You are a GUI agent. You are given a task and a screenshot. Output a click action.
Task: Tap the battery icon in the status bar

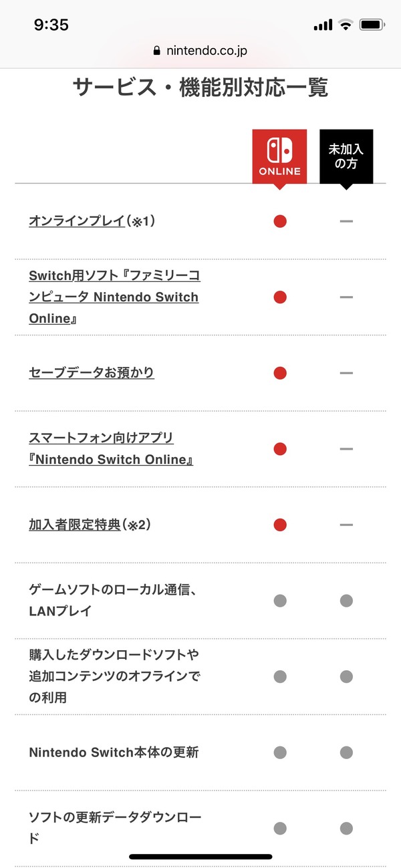371,25
